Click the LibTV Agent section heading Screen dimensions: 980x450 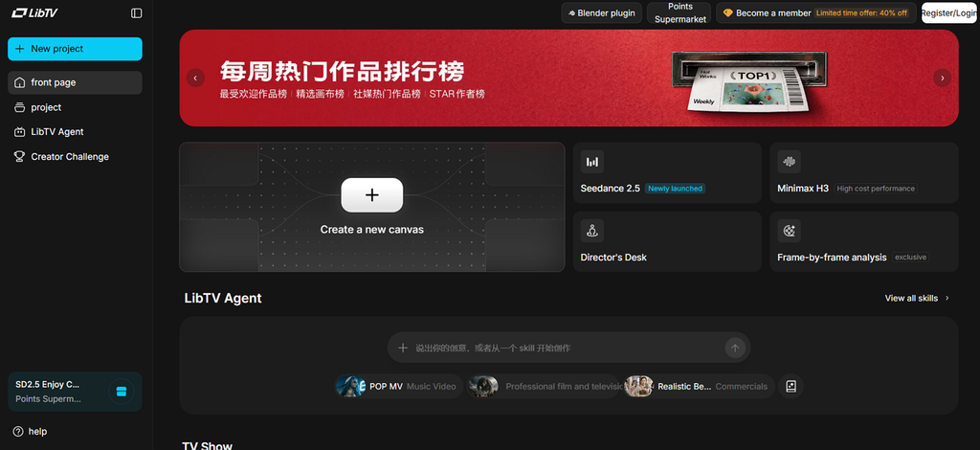(x=223, y=298)
